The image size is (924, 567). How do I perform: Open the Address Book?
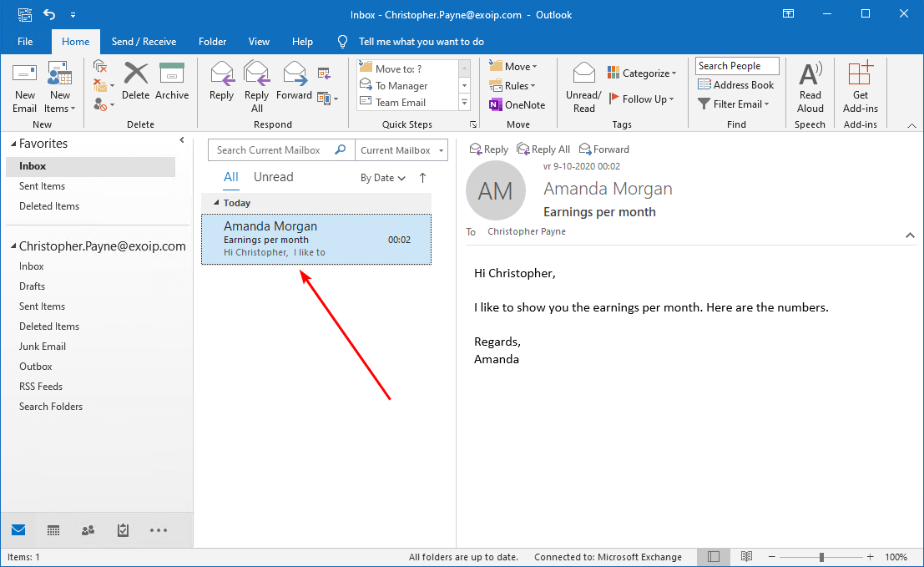[x=735, y=84]
